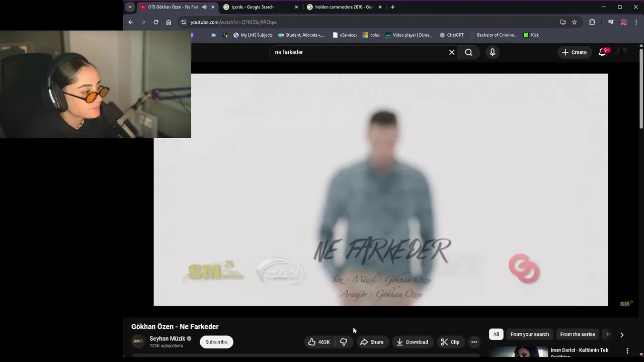Viewport: 644px width, 362px height.
Task: Create a Clip of the video
Action: (x=450, y=342)
